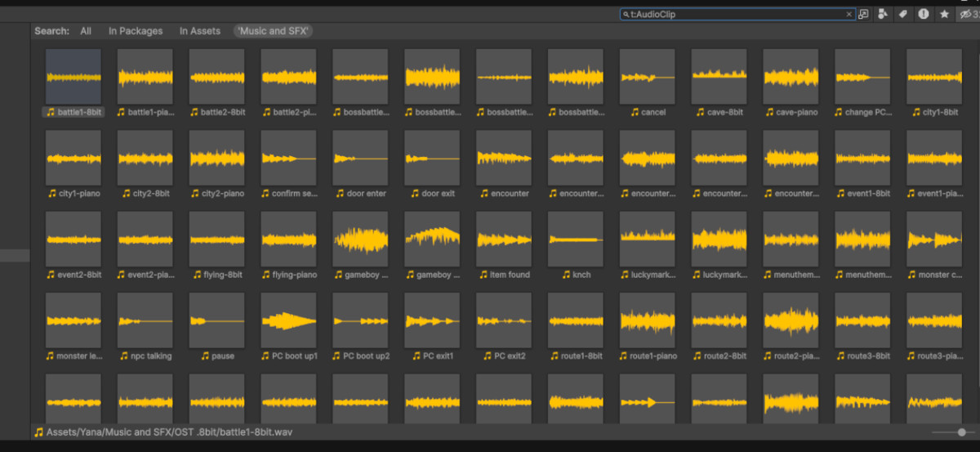Select the monster c... sound clip
The image size is (980, 452).
point(934,246)
